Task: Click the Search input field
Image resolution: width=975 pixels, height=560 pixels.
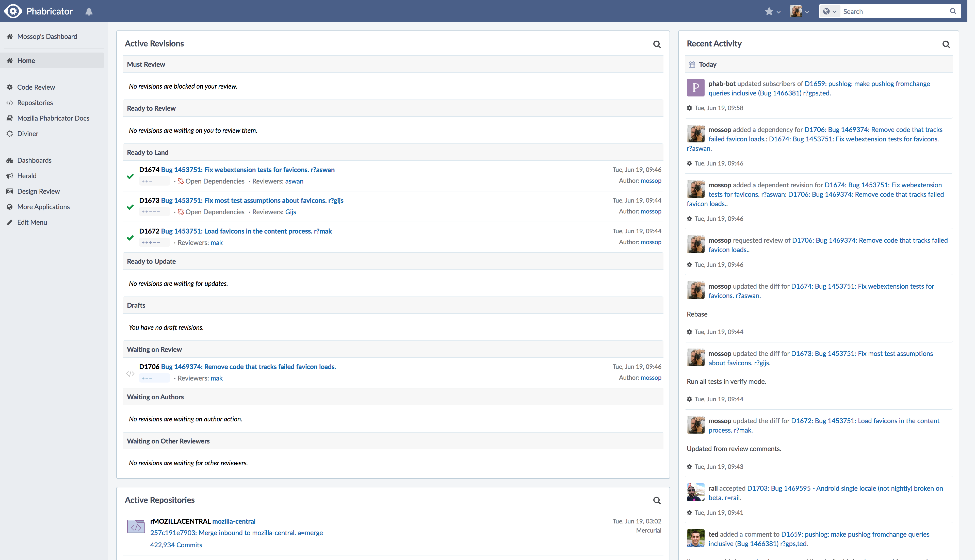Action: coord(895,11)
